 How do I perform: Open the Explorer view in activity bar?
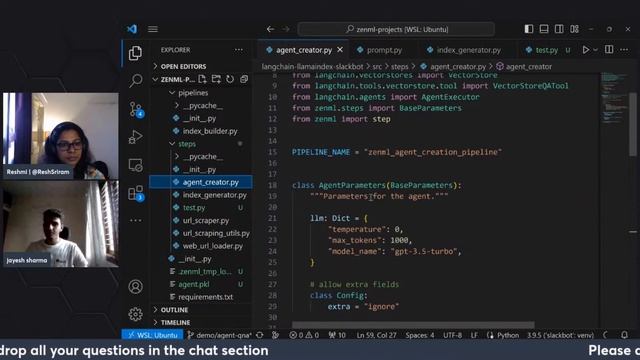click(135, 53)
